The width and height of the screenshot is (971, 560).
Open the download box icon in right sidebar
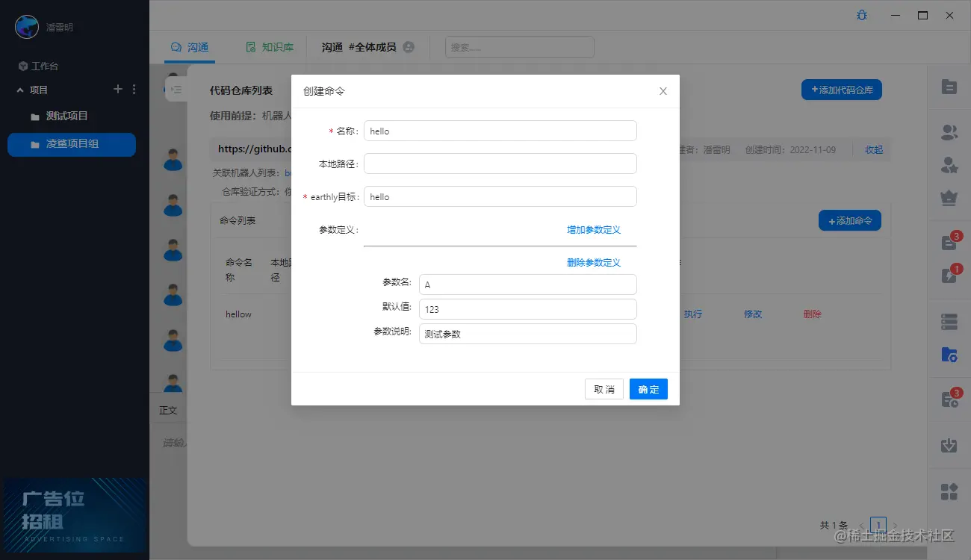(x=949, y=446)
